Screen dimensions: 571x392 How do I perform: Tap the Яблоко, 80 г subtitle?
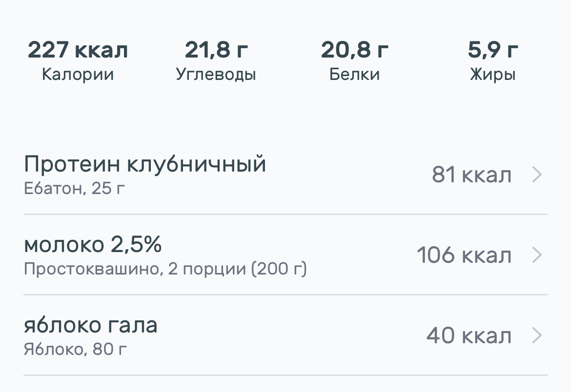click(x=78, y=349)
